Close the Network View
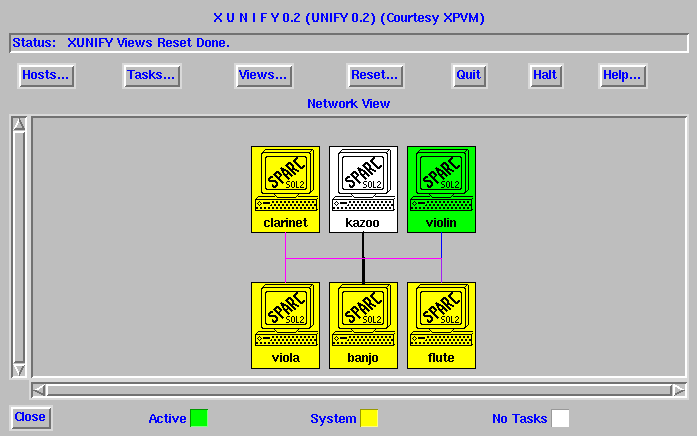The height and width of the screenshot is (436, 697). click(31, 417)
